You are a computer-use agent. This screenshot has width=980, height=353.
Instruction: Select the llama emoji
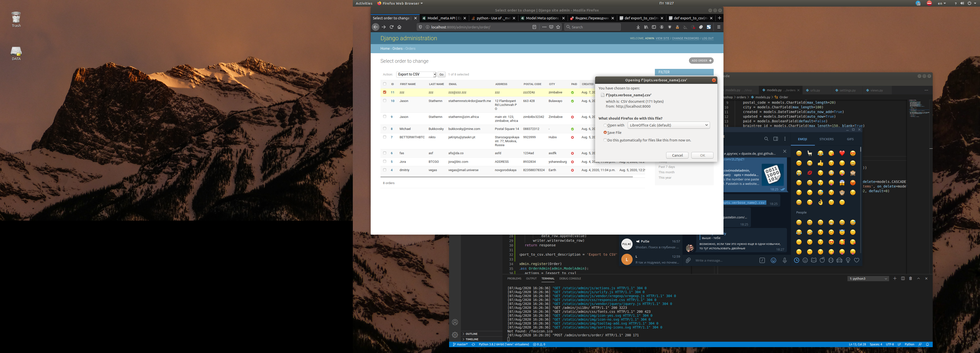[809, 153]
